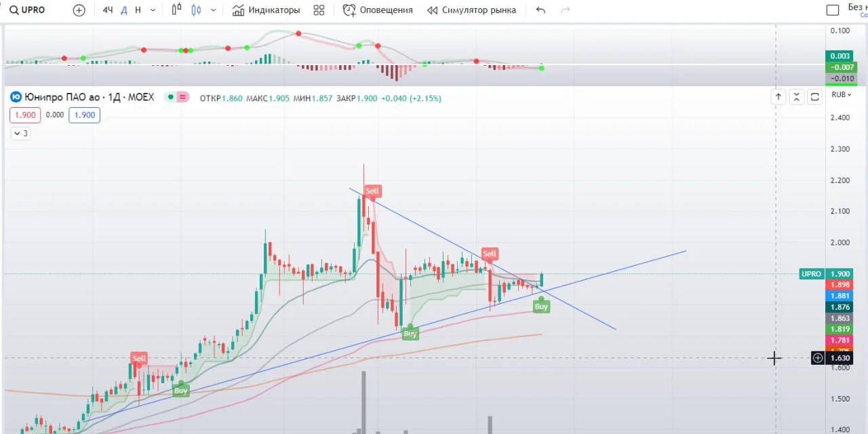Select the Н weekly timeframe
Viewport: 868px width, 434px height.
pyautogui.click(x=138, y=10)
